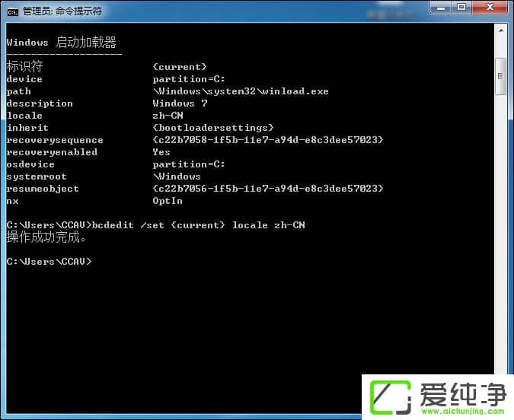Close the administrator command prompt window

point(488,8)
